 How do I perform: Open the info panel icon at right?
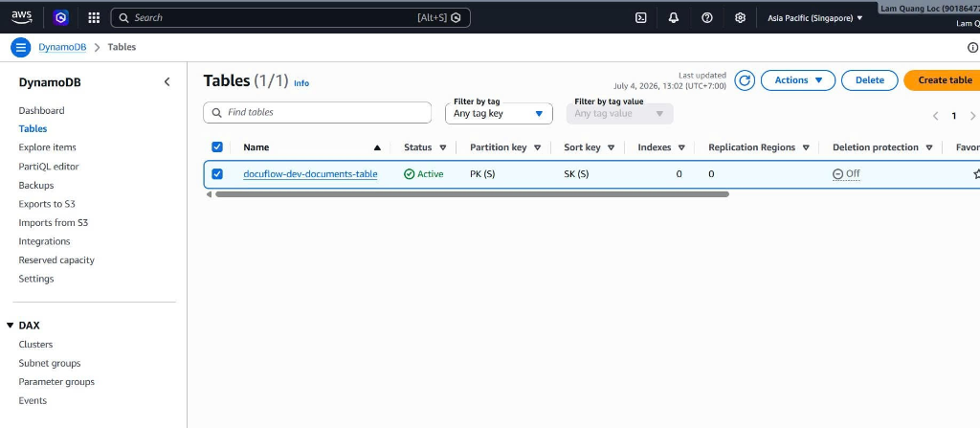point(973,47)
